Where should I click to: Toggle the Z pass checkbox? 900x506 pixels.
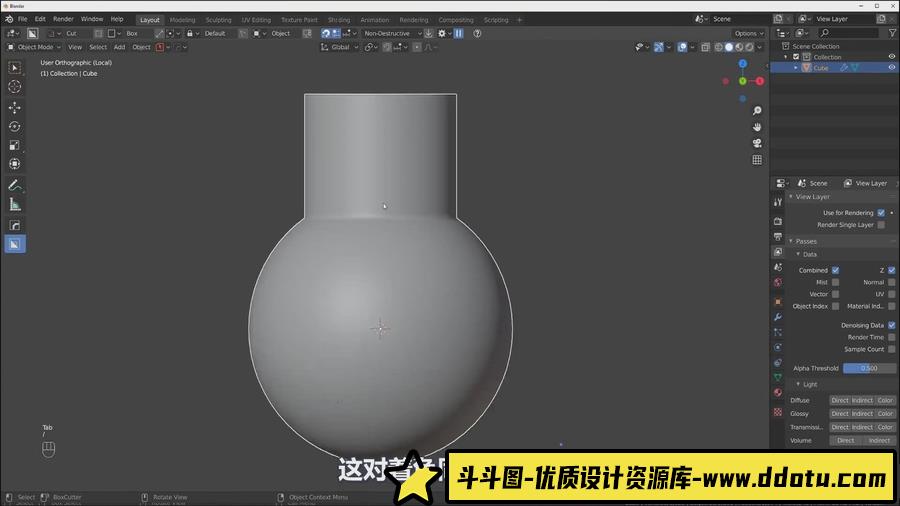(x=891, y=270)
